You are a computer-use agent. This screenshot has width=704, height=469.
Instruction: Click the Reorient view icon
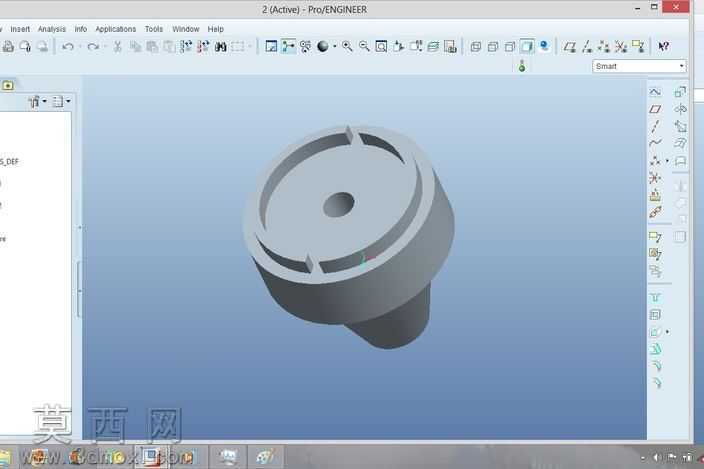click(x=398, y=46)
